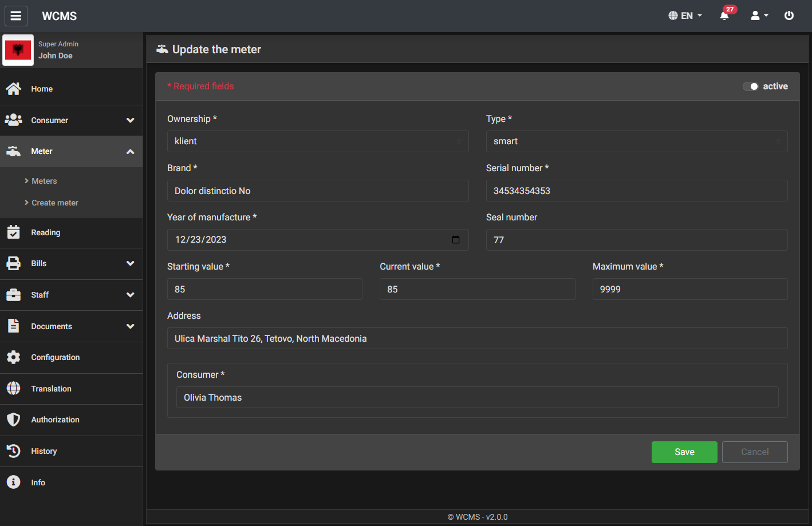The height and width of the screenshot is (526, 812).
Task: Click the globe language icon
Action: tap(673, 16)
